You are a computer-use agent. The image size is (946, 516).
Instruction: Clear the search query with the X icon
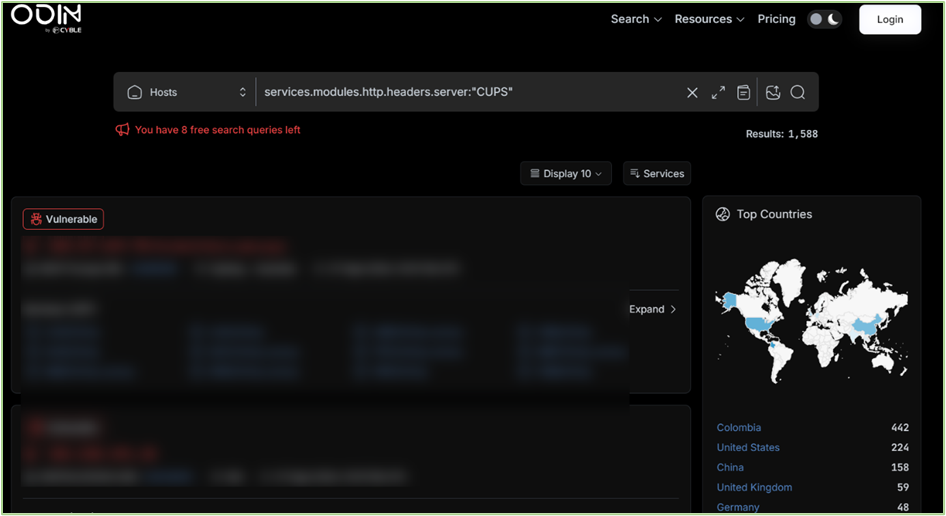692,92
